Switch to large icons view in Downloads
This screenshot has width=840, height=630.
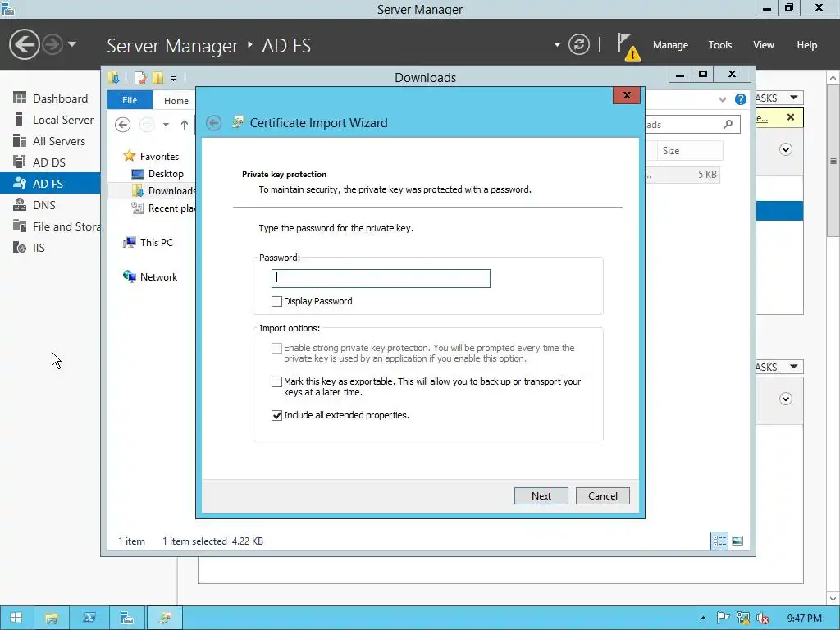click(737, 541)
